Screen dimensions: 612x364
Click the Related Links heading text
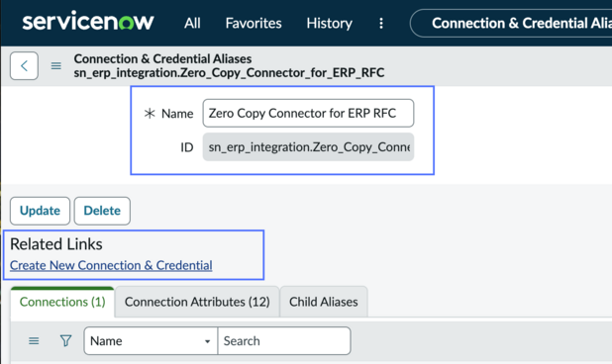(56, 244)
